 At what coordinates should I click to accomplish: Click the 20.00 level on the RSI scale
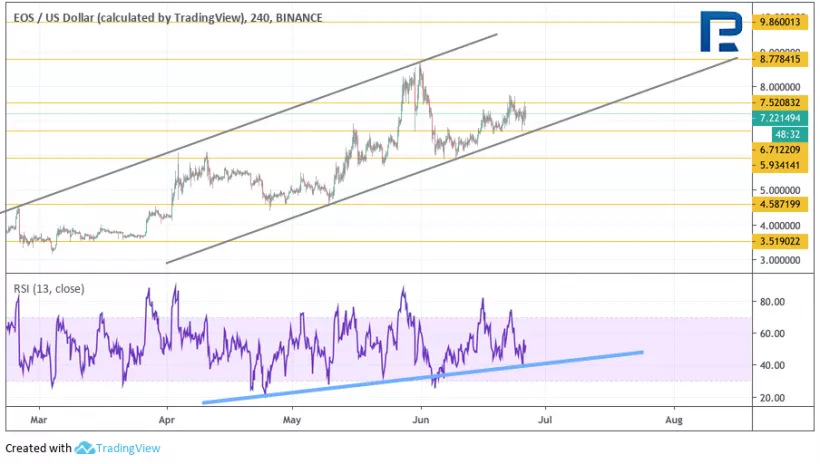pyautogui.click(x=774, y=398)
